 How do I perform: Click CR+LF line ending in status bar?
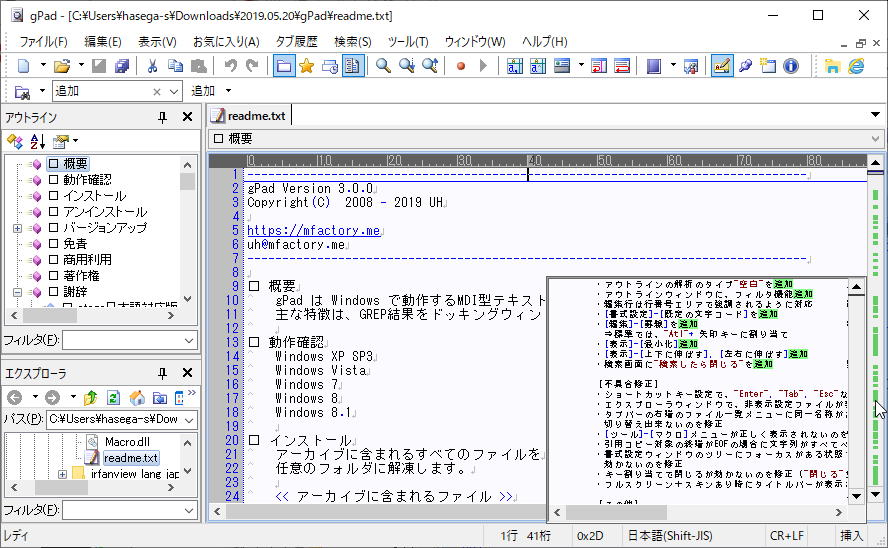[786, 536]
